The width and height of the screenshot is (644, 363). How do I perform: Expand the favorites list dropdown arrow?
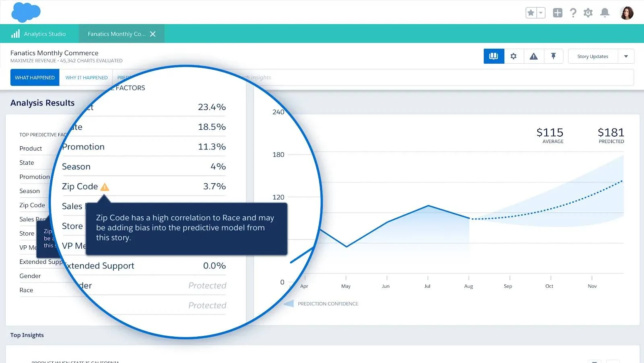coord(541,13)
